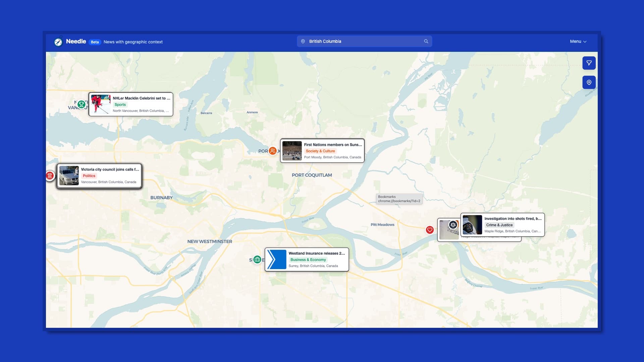Click the search magnifier icon
Screen dimensions: 644x362
click(426, 41)
